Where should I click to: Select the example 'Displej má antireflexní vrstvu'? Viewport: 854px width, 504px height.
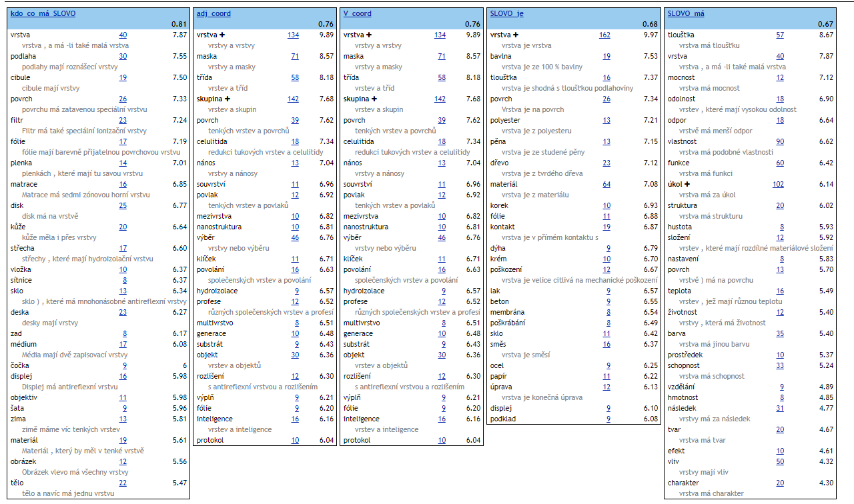[x=69, y=387]
